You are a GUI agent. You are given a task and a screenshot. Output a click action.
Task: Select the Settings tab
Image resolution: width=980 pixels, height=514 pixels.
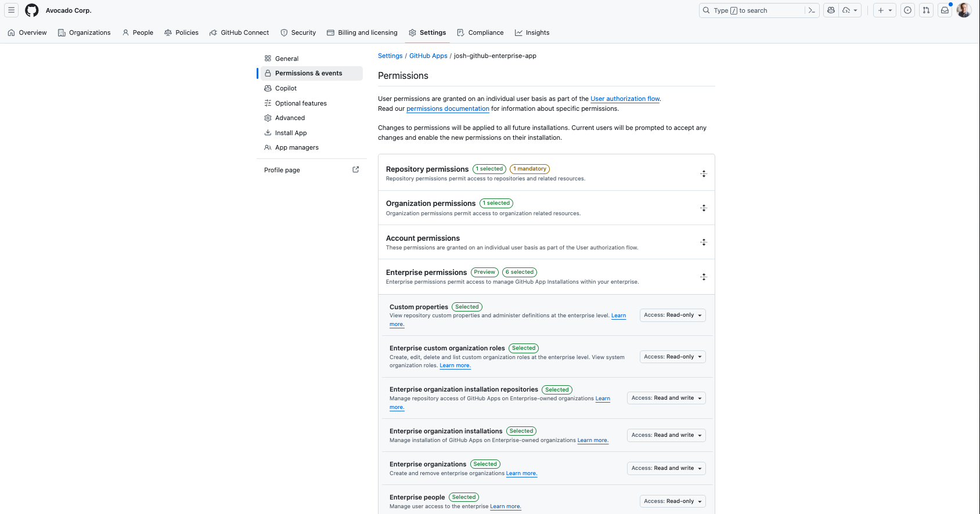click(427, 32)
